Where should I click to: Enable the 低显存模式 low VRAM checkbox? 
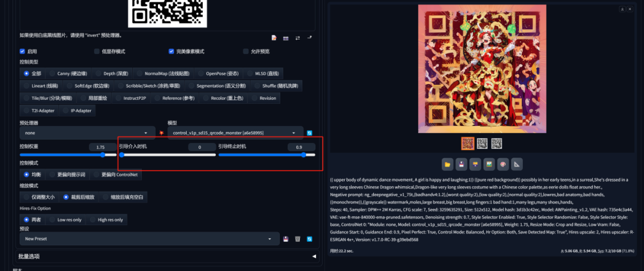tap(97, 51)
